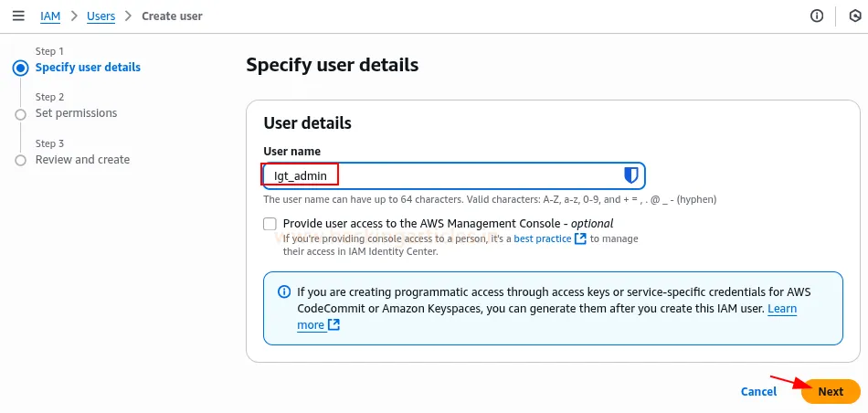The height and width of the screenshot is (413, 868).
Task: Click the Bitwarden shield icon in User name field
Action: (x=630, y=175)
